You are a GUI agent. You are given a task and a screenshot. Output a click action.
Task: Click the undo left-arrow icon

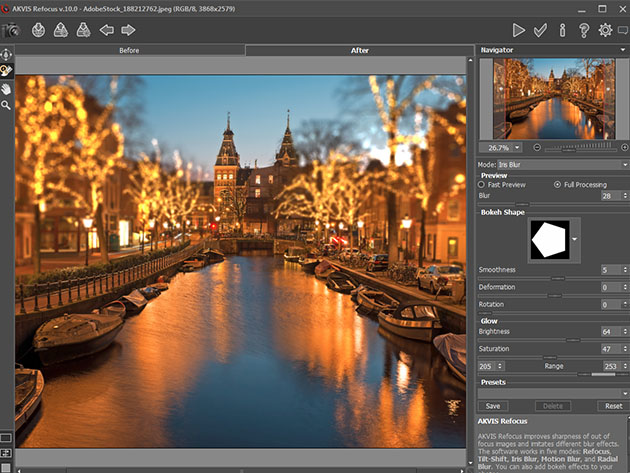[x=107, y=30]
